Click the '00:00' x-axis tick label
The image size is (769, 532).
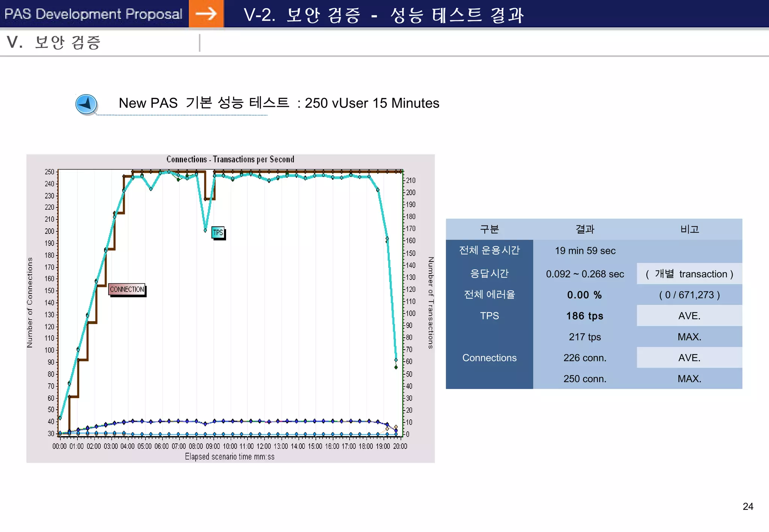(x=59, y=446)
